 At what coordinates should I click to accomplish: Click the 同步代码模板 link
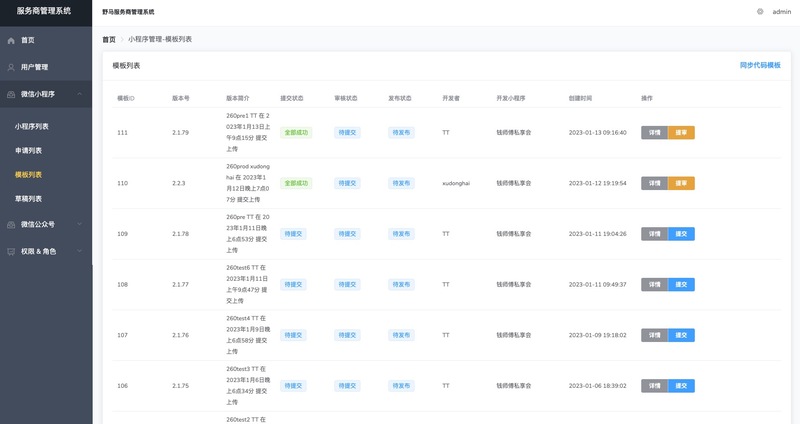[x=759, y=64]
